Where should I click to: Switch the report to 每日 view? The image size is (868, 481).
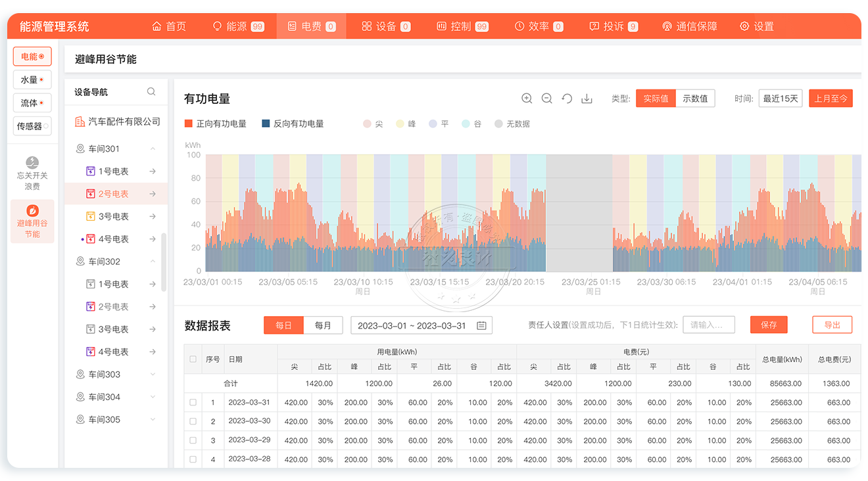[283, 325]
